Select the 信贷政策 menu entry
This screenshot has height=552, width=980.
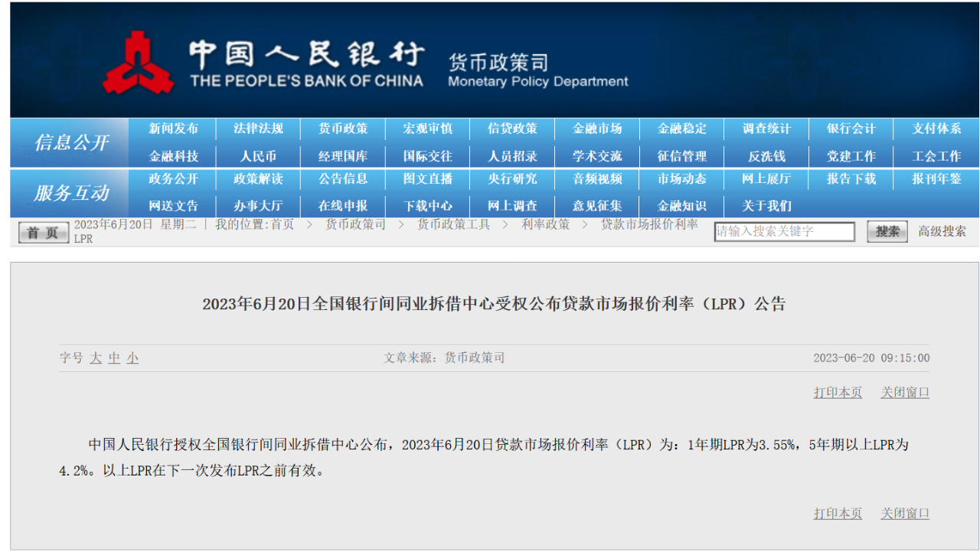[x=513, y=129]
